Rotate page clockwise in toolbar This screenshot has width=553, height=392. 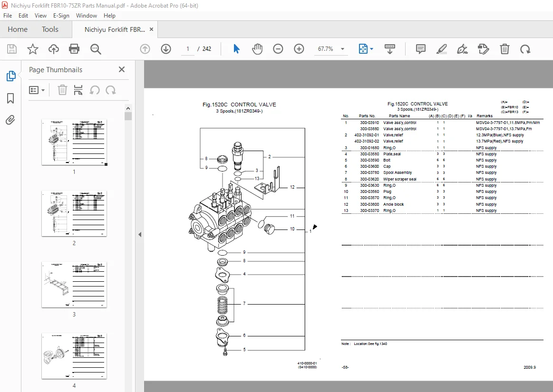click(525, 49)
